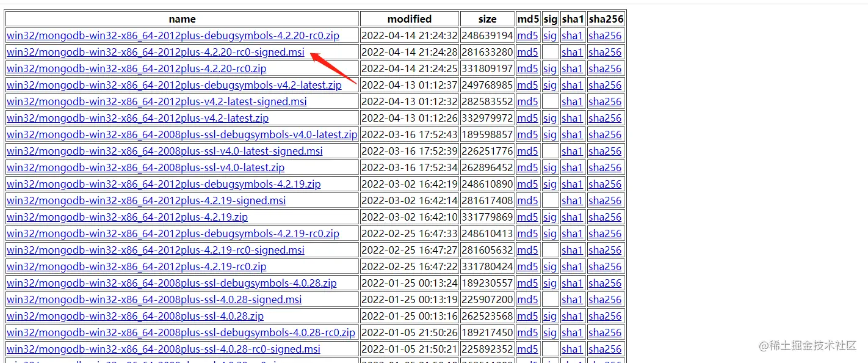Open sha256 link for debugsymbols-4.2.20-rc0.zip row
This screenshot has width=868, height=363.
pos(605,35)
